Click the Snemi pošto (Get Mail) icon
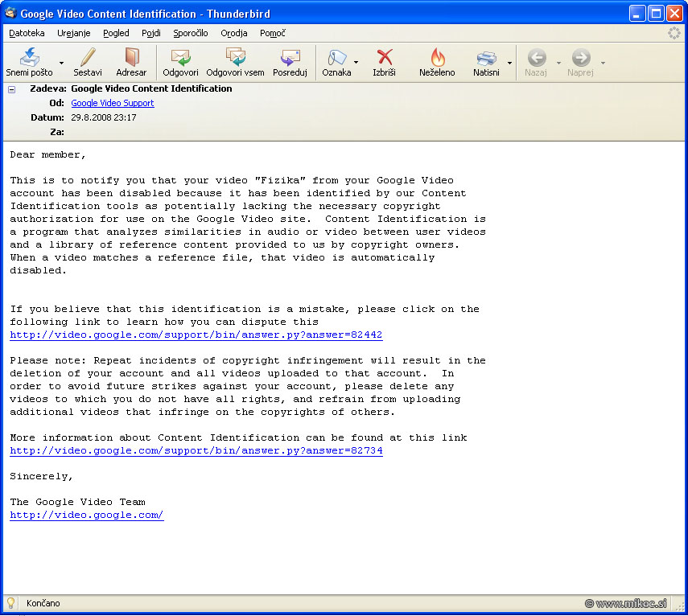 30,57
